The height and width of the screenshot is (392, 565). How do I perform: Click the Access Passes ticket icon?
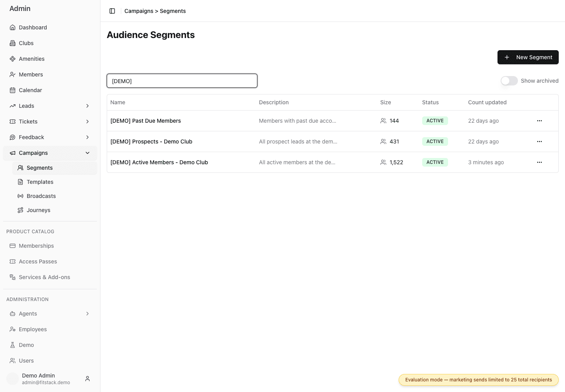13,261
